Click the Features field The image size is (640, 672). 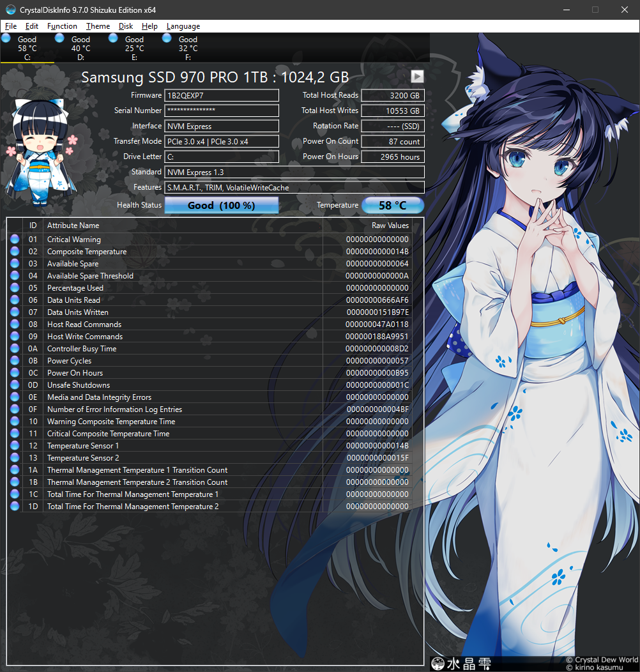tap(294, 188)
